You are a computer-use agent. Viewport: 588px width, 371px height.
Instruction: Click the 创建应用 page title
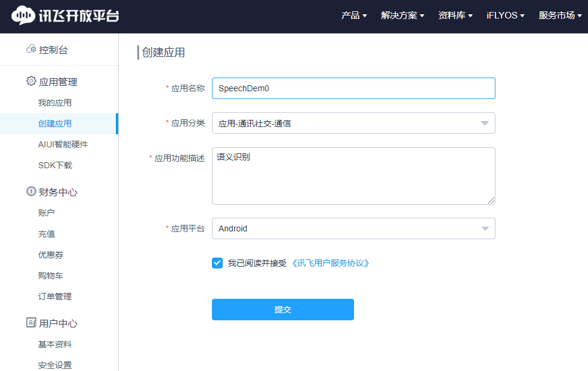164,52
